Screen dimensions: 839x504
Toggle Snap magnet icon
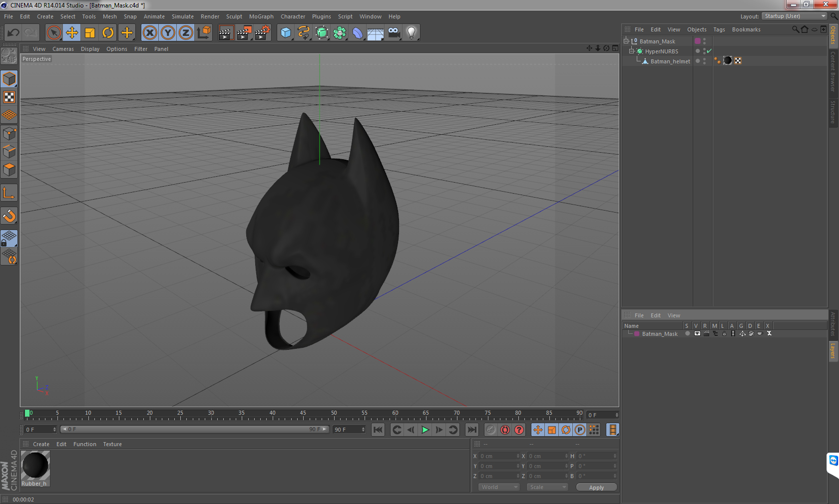point(9,216)
